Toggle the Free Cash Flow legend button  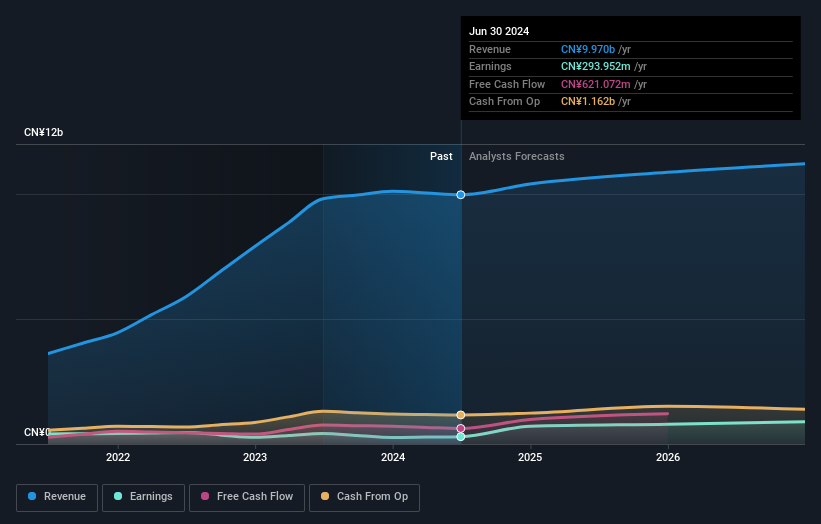coord(247,497)
